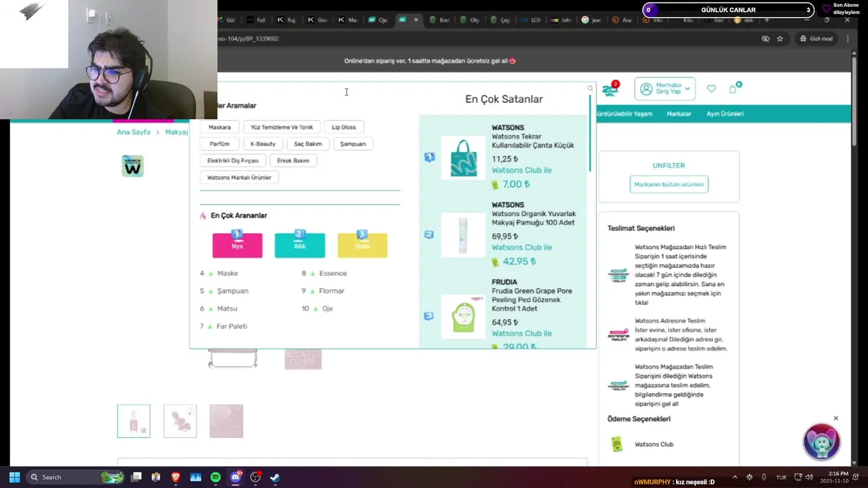Open Spotify from the taskbar
The width and height of the screenshot is (868, 488).
216,477
